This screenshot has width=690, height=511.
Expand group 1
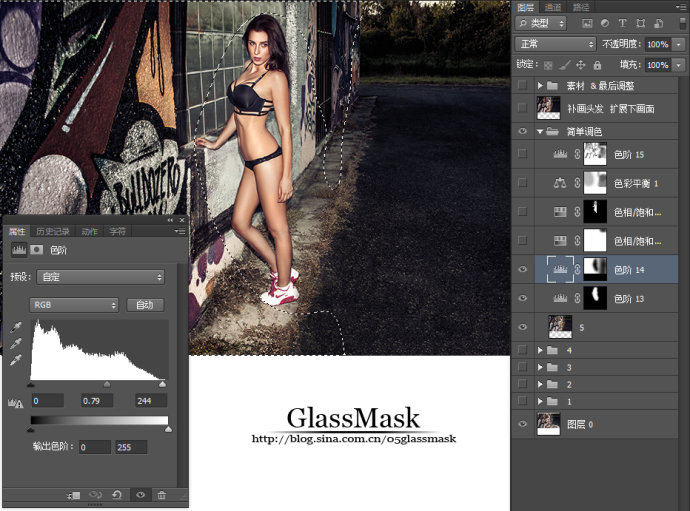click(x=540, y=401)
